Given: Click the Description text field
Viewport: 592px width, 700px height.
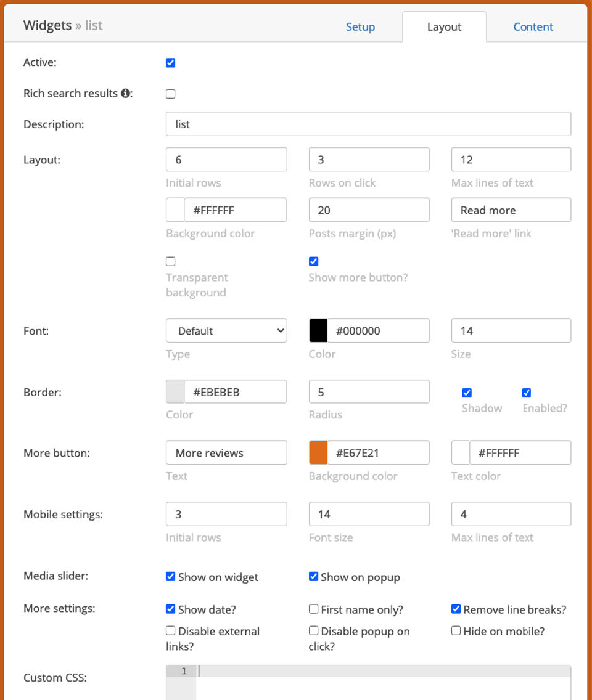Looking at the screenshot, I should pos(368,124).
